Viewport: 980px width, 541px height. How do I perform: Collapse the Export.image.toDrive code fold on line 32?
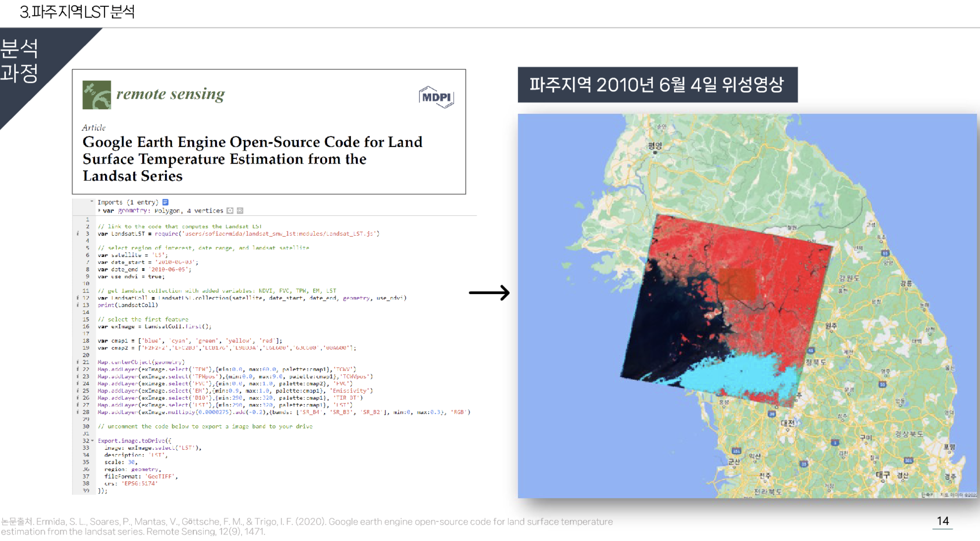(x=93, y=441)
